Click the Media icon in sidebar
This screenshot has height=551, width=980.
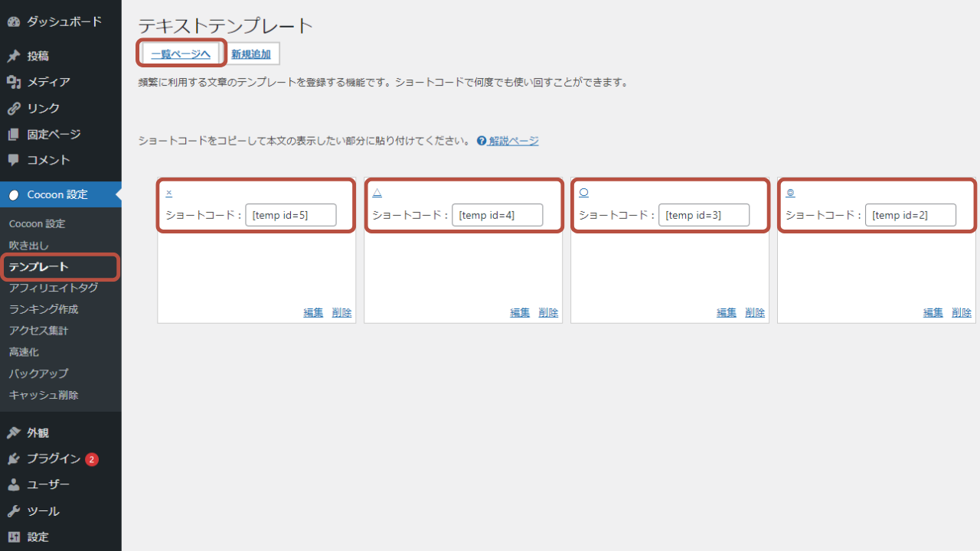[14, 82]
